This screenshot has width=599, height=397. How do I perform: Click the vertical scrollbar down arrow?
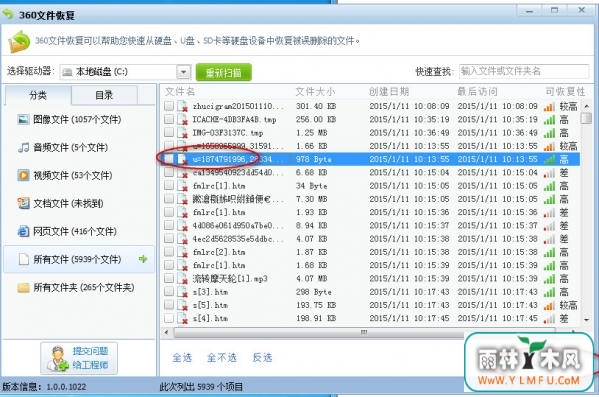click(x=586, y=320)
